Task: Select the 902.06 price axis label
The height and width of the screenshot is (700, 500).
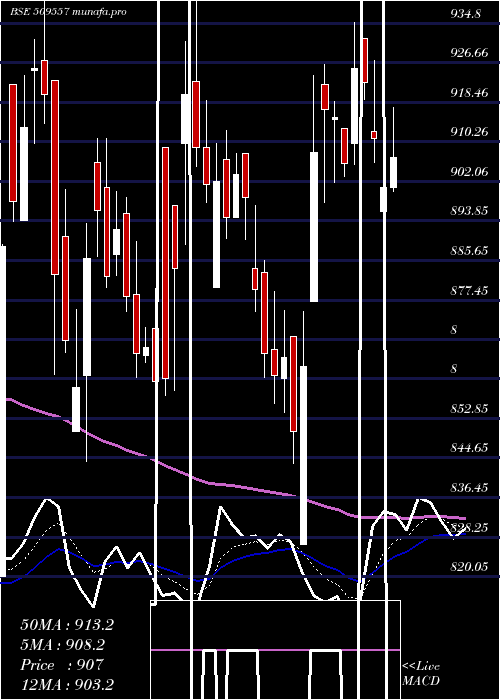Action: (x=469, y=171)
